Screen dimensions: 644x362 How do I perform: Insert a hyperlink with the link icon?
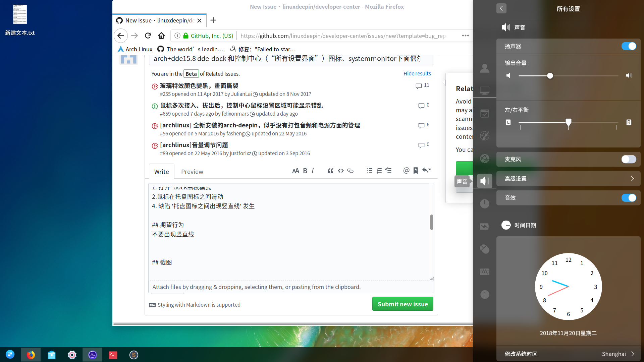tap(350, 171)
